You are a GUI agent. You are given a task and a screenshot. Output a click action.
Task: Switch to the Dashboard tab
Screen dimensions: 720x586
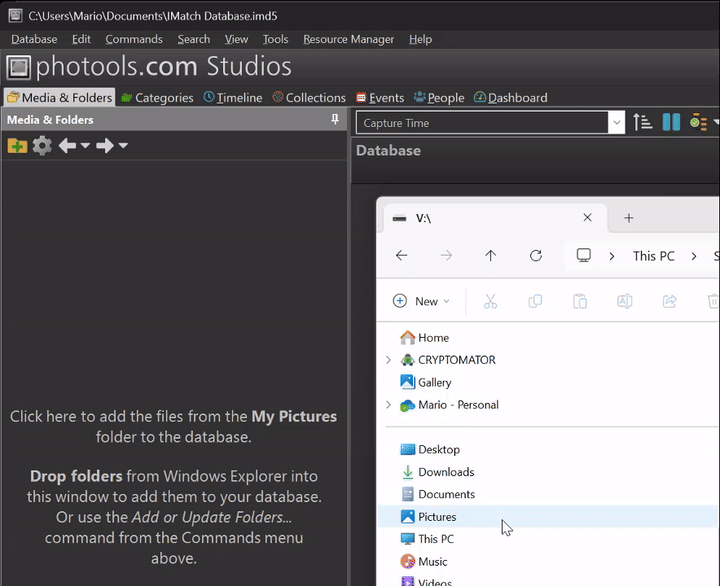(511, 97)
